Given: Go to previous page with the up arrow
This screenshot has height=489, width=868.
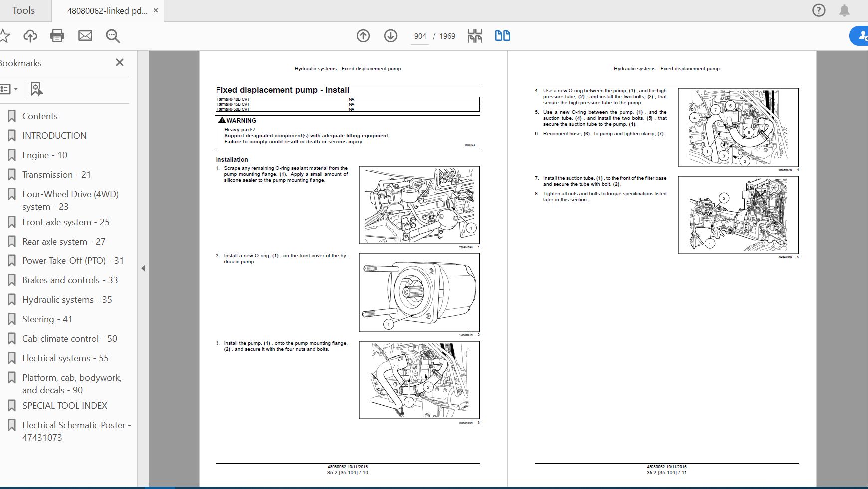Looking at the screenshot, I should (x=363, y=36).
